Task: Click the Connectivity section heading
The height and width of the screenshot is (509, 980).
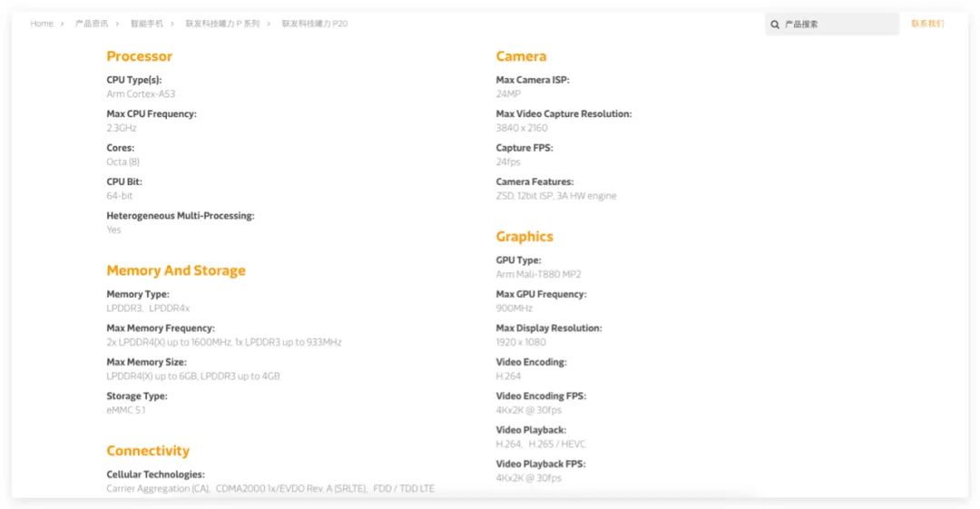Action: (x=148, y=451)
